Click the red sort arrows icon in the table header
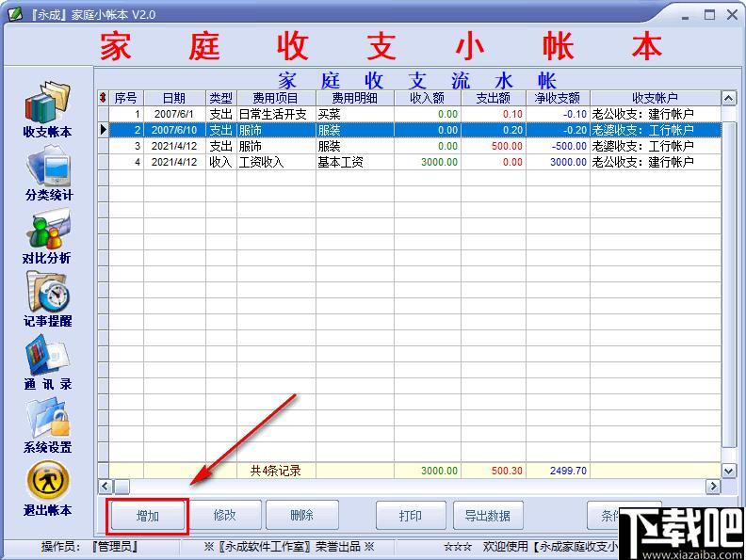This screenshot has height=560, width=746. (x=103, y=98)
